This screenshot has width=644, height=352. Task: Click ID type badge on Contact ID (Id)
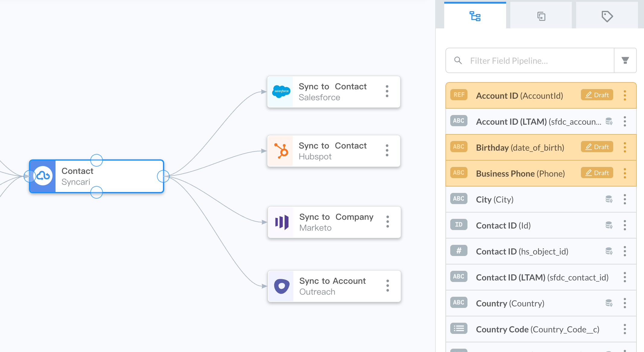point(459,225)
